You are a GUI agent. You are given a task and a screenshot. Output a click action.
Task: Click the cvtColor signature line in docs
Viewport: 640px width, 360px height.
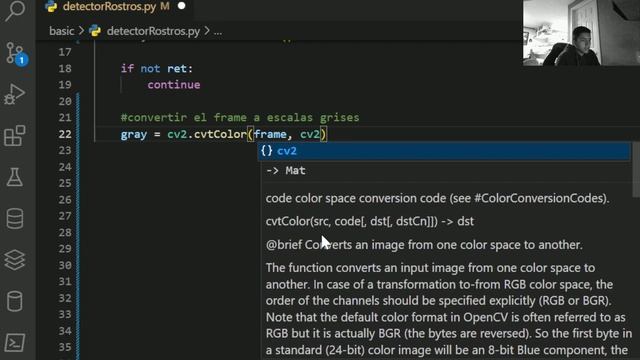(369, 221)
